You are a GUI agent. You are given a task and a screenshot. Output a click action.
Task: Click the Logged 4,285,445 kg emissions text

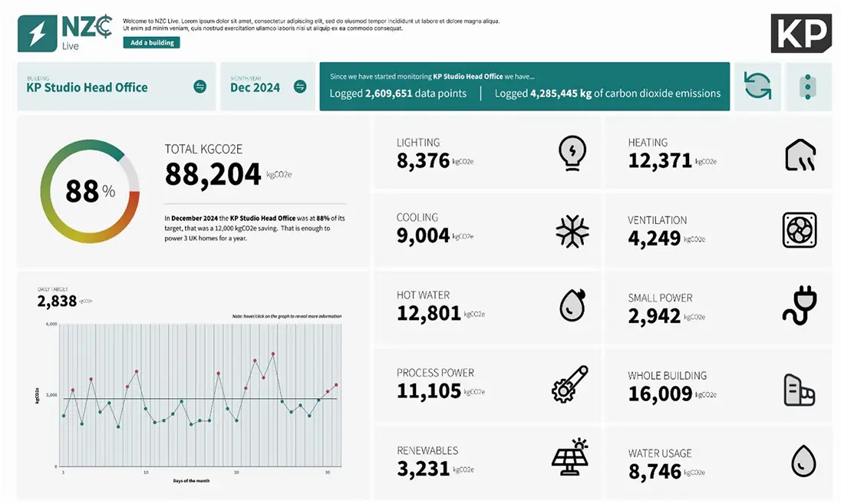pyautogui.click(x=608, y=94)
